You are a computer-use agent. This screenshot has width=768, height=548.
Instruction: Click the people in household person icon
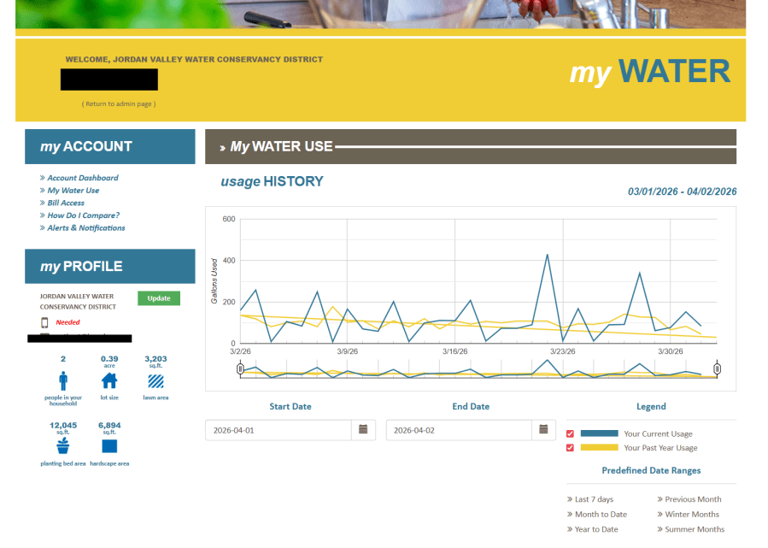63,381
